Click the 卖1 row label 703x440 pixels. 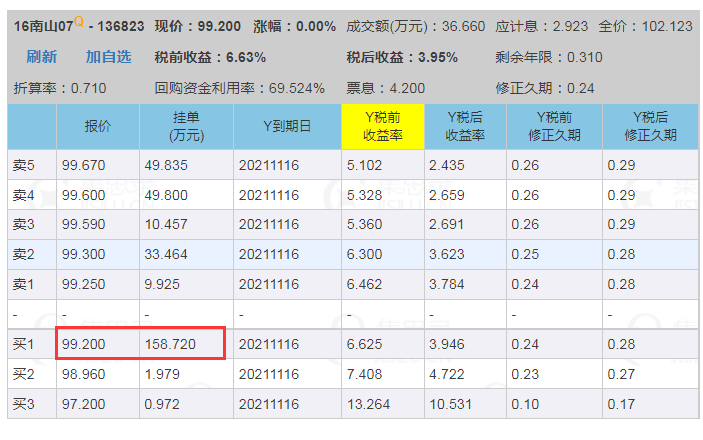(23, 284)
